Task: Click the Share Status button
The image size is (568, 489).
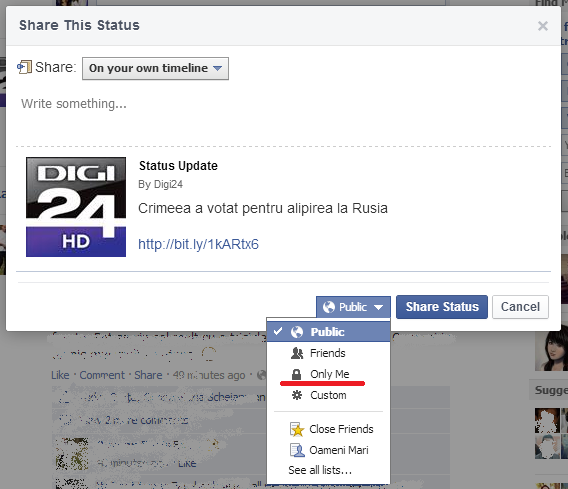Action: click(x=442, y=307)
